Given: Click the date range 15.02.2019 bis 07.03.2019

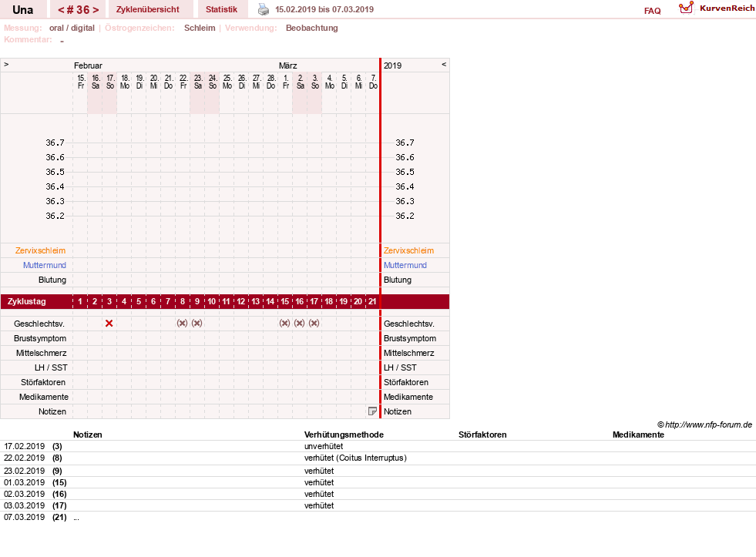Looking at the screenshot, I should click(x=324, y=10).
